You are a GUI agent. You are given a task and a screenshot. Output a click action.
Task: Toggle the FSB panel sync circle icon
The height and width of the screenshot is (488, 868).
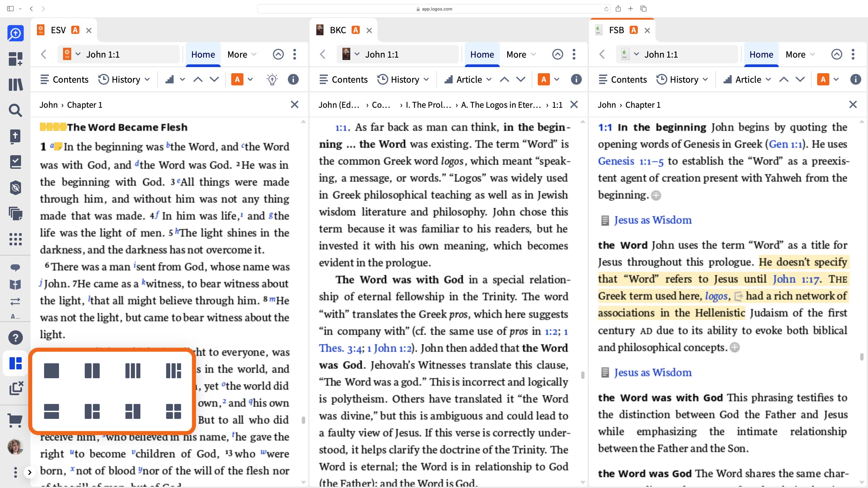pyautogui.click(x=836, y=54)
